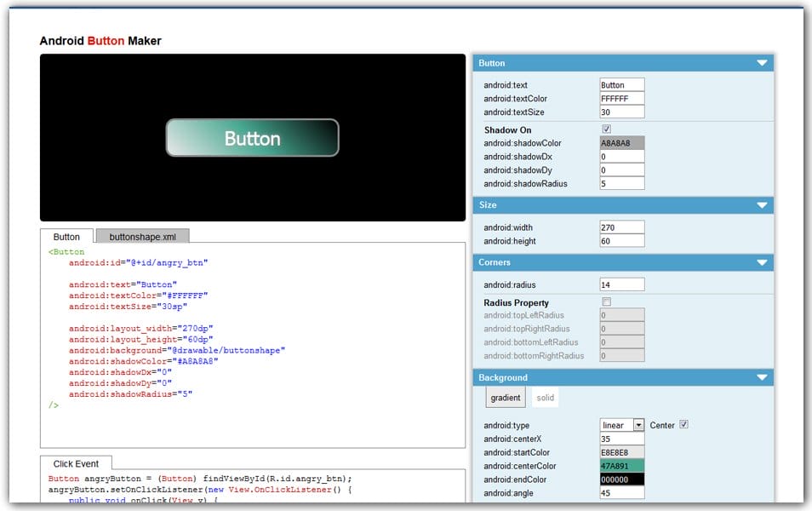
Task: Collapse the Button panel via its chevron
Action: click(x=763, y=63)
